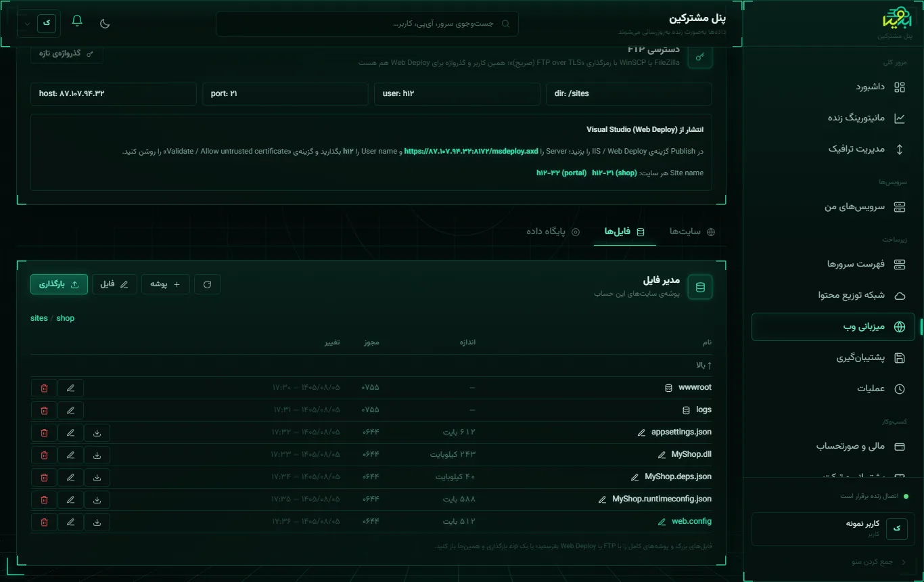Go to the sites breadcrumb link
The image size is (924, 582).
pos(39,318)
